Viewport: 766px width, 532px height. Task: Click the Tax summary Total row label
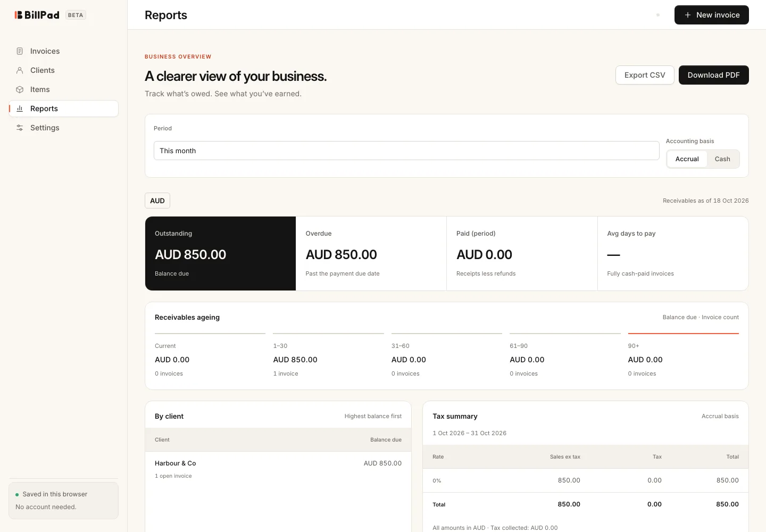pos(439,504)
